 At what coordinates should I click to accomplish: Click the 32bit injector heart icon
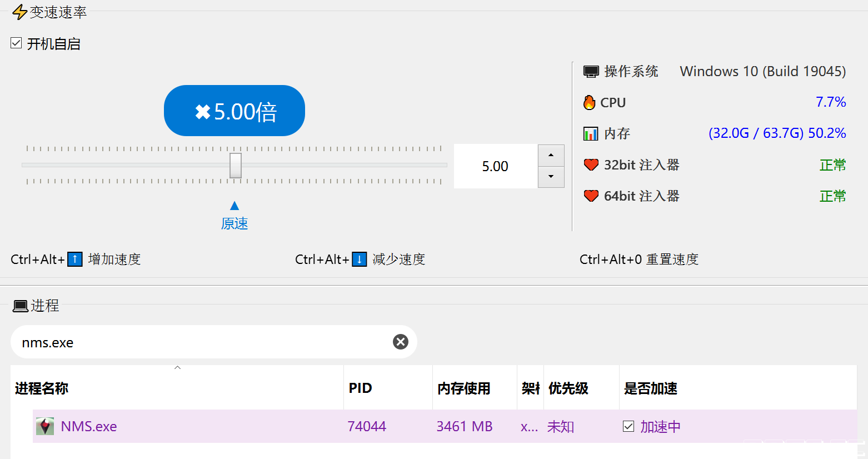[x=591, y=165]
